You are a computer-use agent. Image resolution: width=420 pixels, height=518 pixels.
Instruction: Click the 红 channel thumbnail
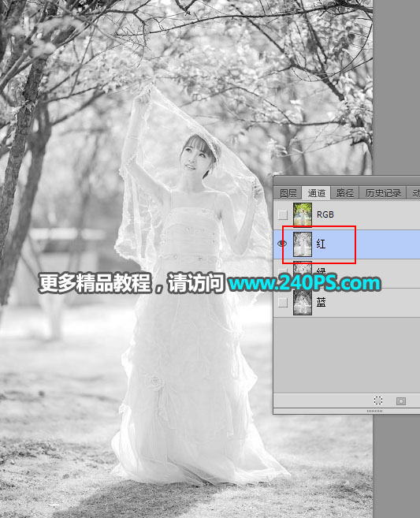[x=303, y=244]
